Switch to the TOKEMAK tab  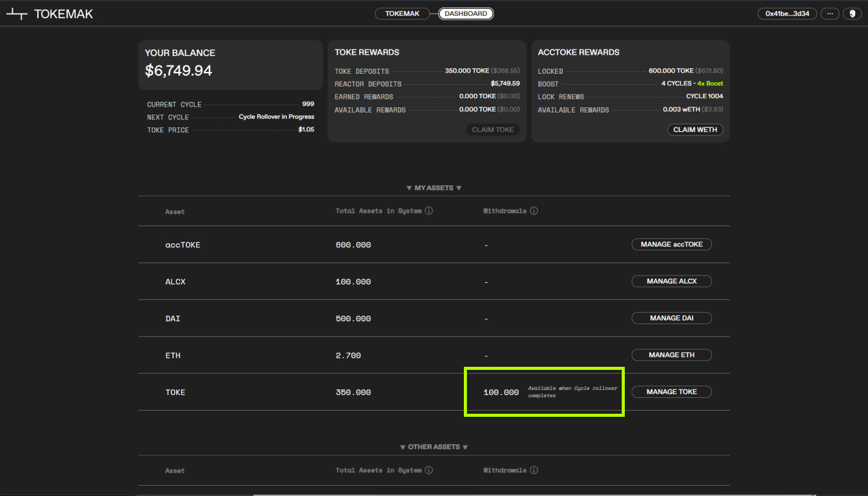click(402, 13)
